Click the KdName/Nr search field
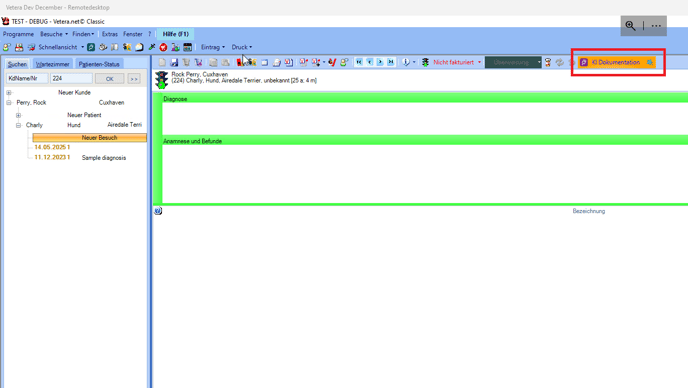This screenshot has height=388, width=688. (x=27, y=79)
